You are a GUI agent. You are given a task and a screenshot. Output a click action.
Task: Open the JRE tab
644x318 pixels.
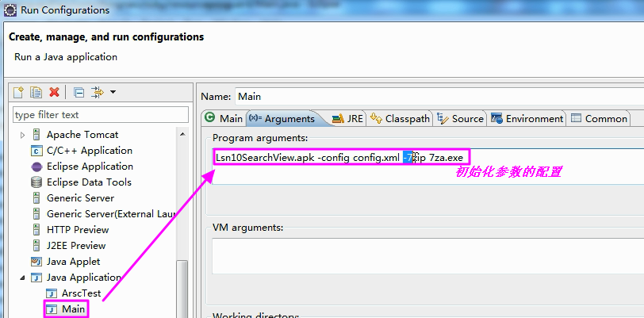point(347,118)
